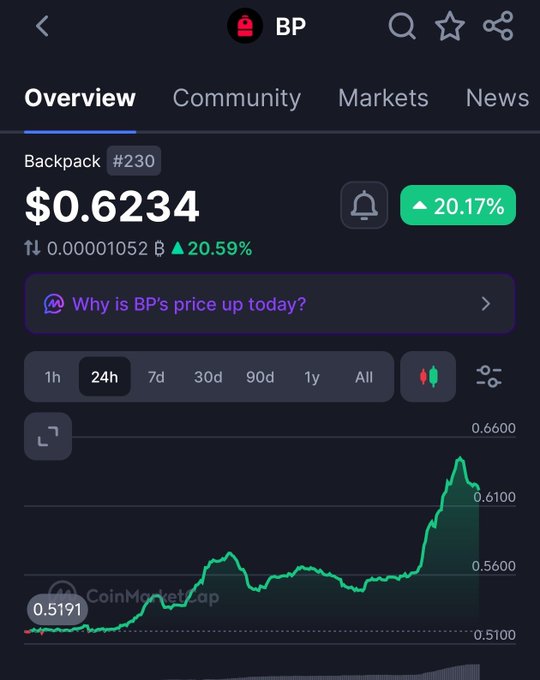Swap the BTC price conversion arrows
The width and height of the screenshot is (540, 680).
coord(32,248)
